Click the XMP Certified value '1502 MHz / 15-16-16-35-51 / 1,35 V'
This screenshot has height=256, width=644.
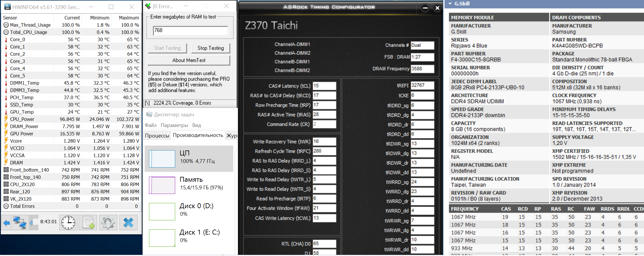point(594,157)
